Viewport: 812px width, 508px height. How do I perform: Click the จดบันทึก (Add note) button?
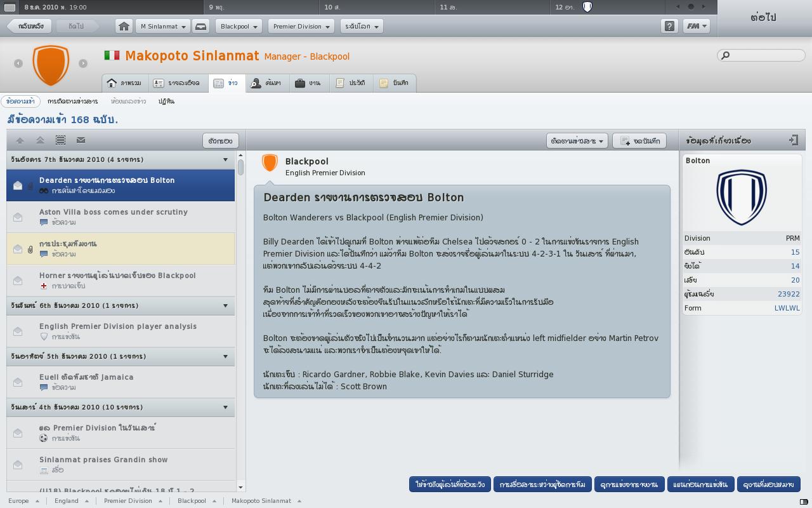(x=639, y=140)
